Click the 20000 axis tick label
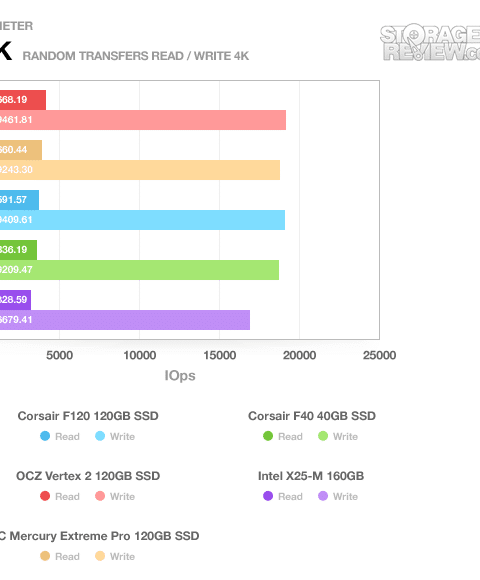 pos(300,355)
